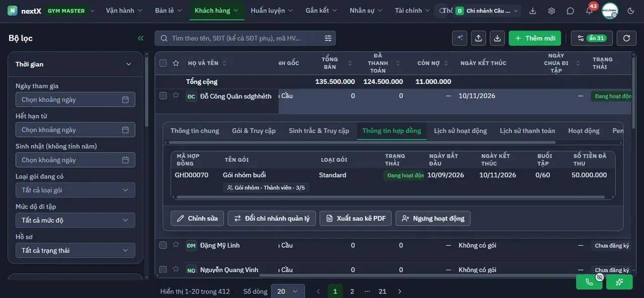The image size is (644, 298).
Task: Open the Loại gói đang có dropdown
Action: coord(75,190)
